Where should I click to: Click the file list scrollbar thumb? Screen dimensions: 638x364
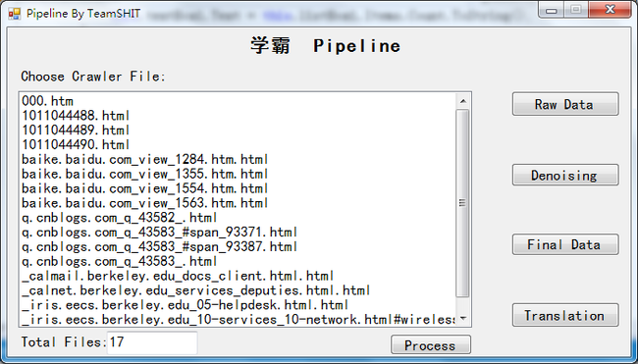click(x=462, y=203)
